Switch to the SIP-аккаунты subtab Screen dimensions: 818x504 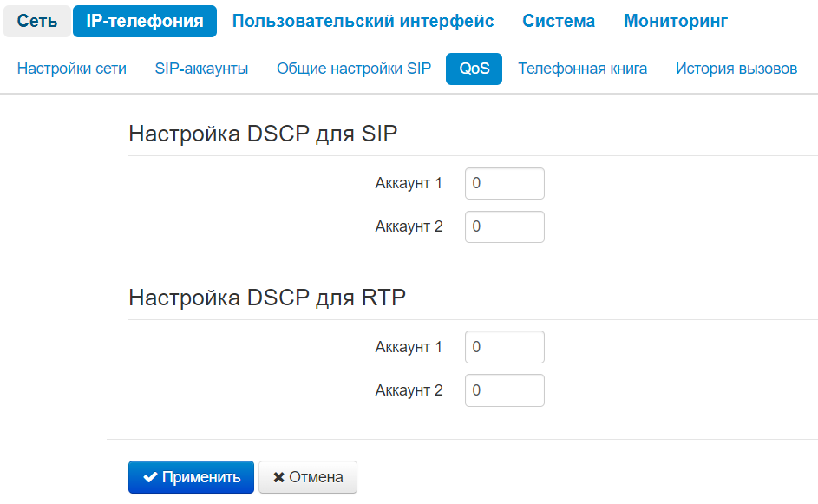click(x=201, y=69)
